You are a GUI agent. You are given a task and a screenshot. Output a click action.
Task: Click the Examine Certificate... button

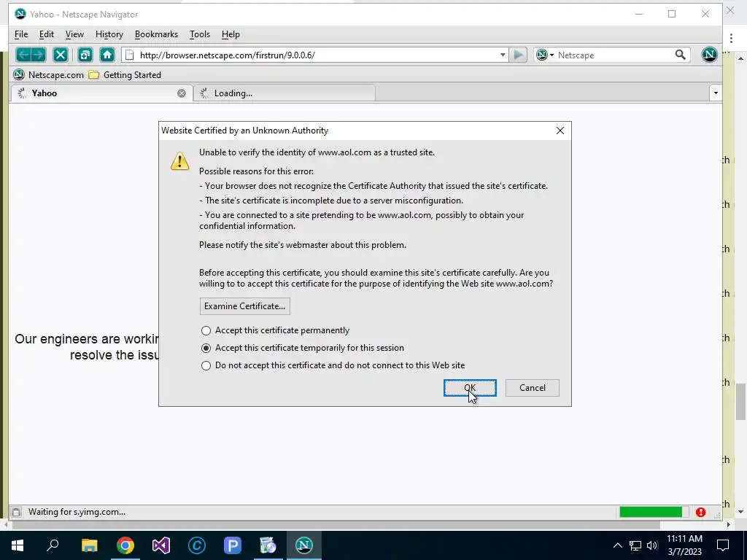[245, 306]
